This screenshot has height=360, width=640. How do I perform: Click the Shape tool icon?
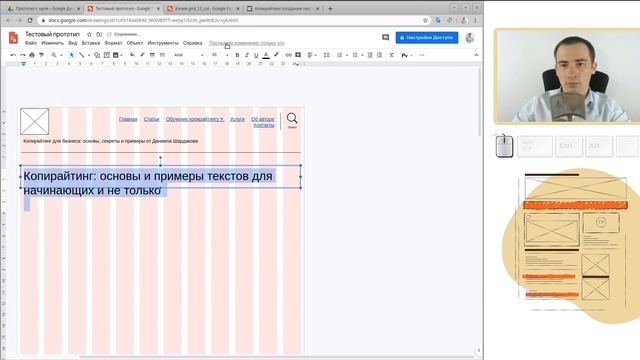97,55
